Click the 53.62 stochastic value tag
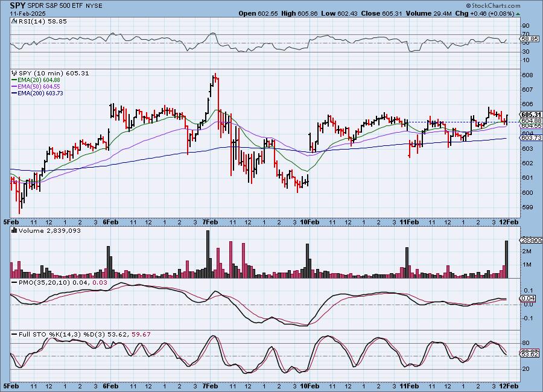 click(530, 353)
